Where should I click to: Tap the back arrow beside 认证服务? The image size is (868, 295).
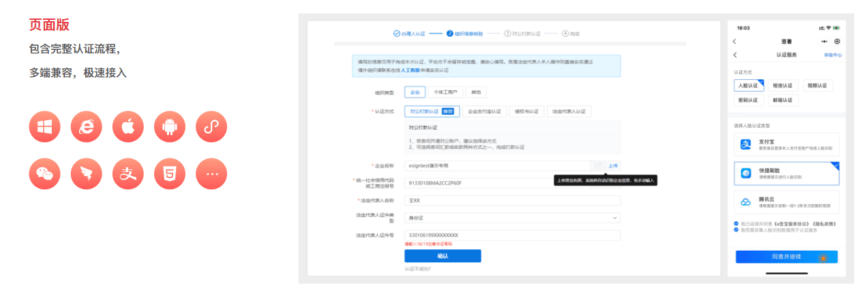click(x=734, y=54)
